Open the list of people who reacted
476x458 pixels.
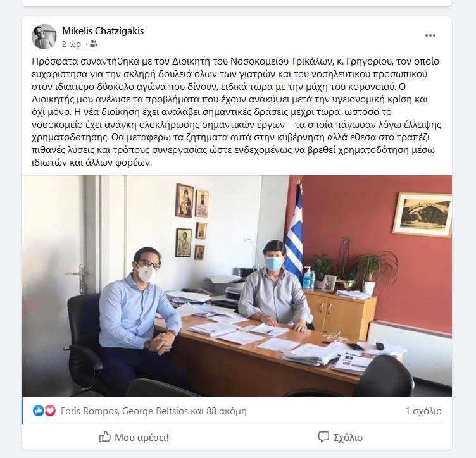[x=154, y=411]
